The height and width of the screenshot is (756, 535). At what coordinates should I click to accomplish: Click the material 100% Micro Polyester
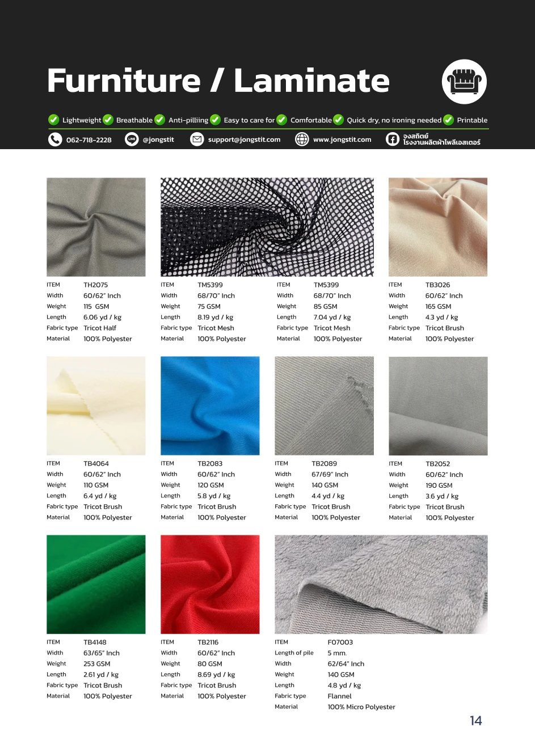(x=361, y=707)
